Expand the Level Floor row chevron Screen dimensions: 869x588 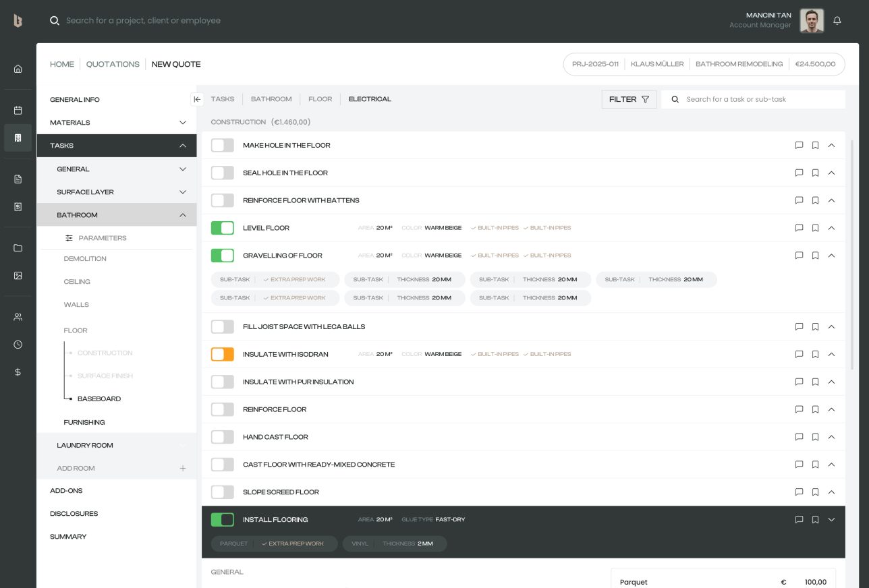pos(831,228)
